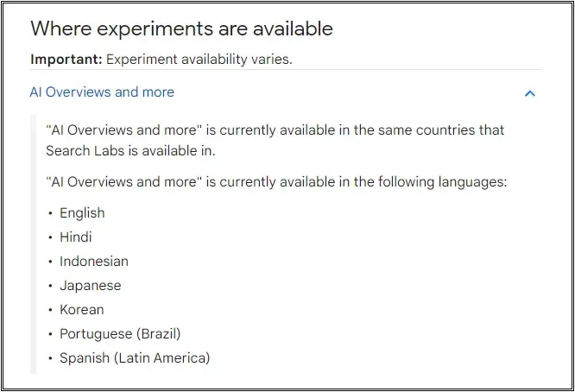Collapse the AI Overviews section chevron
Screen dimensions: 575x392
530,93
